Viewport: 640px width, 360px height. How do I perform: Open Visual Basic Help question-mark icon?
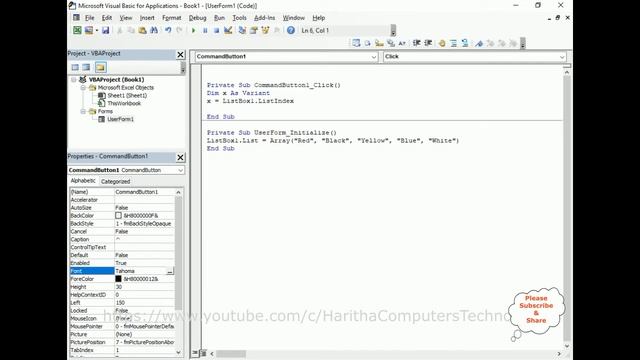(x=291, y=30)
